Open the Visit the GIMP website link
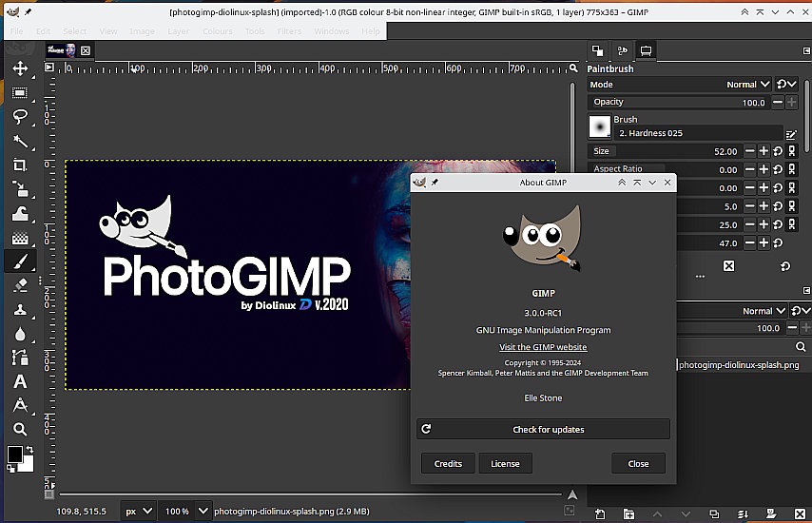Viewport: 812px width, 523px height. tap(543, 347)
